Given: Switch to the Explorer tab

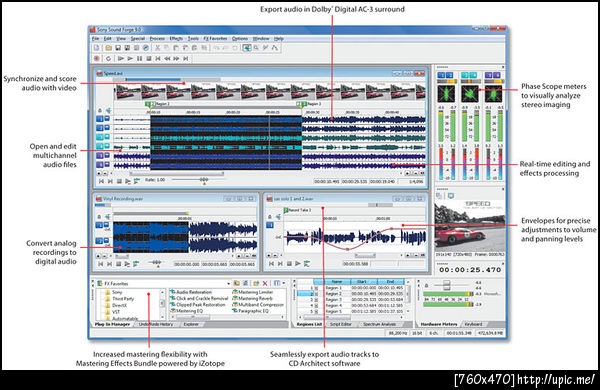Looking at the screenshot, I should tap(191, 324).
